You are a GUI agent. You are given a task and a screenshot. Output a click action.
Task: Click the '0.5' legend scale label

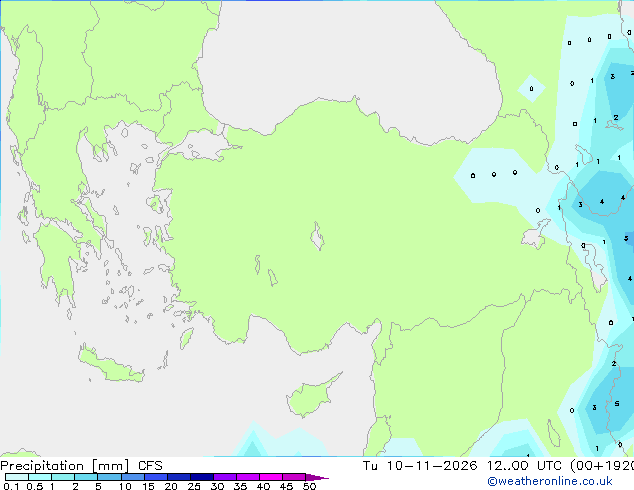click(x=35, y=486)
